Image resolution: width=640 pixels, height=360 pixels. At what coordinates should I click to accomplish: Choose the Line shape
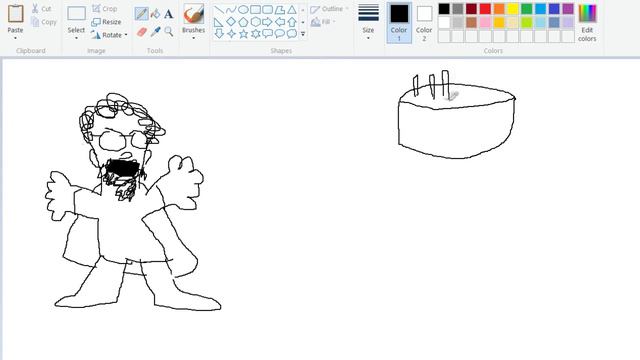219,9
